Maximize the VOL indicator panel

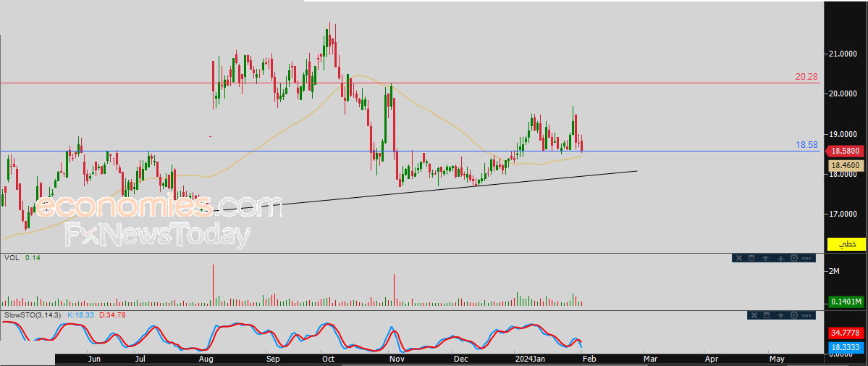(751, 258)
